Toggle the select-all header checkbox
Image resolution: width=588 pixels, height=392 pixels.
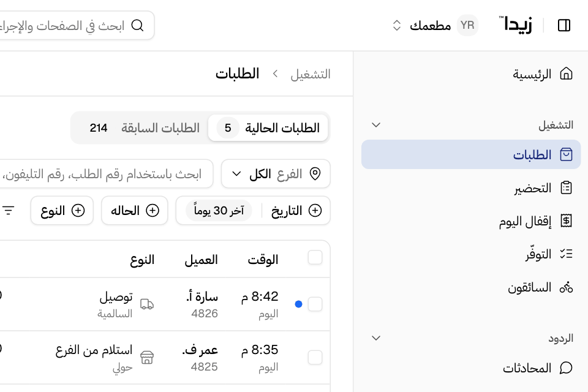(x=315, y=257)
